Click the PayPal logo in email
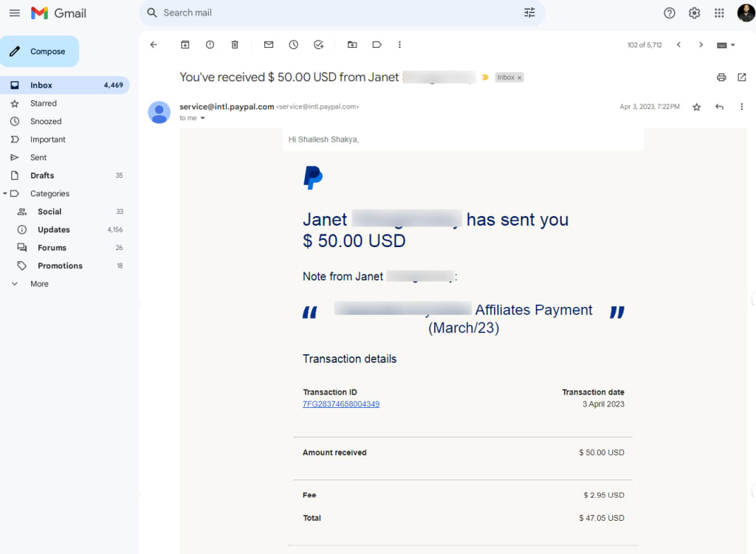The image size is (756, 554). (x=313, y=178)
